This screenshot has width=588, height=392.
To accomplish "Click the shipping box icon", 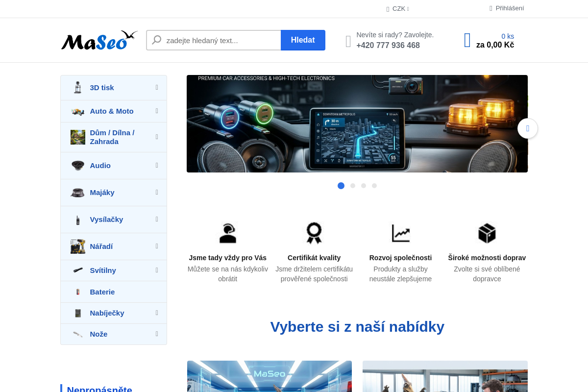I will tap(487, 233).
